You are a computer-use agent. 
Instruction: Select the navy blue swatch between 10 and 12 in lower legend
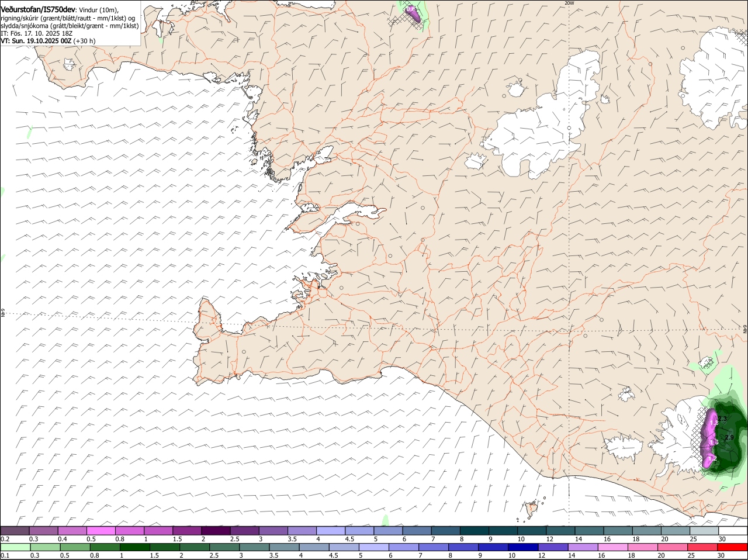(x=524, y=547)
